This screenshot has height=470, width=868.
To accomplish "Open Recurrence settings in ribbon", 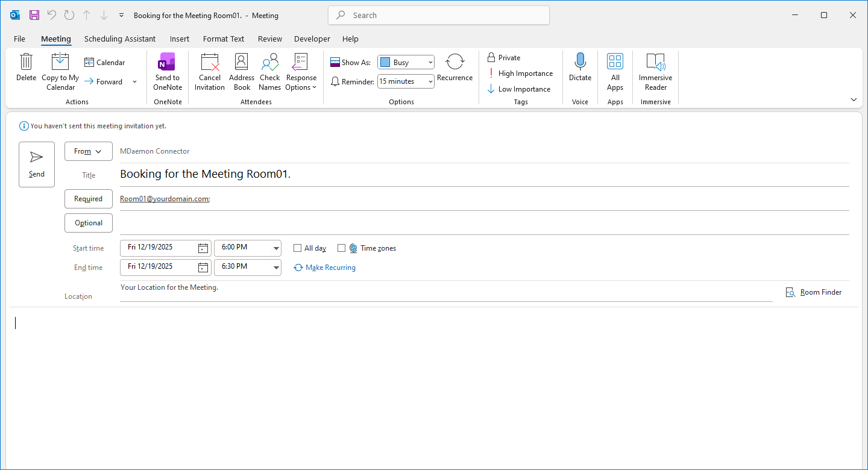I will coord(454,62).
